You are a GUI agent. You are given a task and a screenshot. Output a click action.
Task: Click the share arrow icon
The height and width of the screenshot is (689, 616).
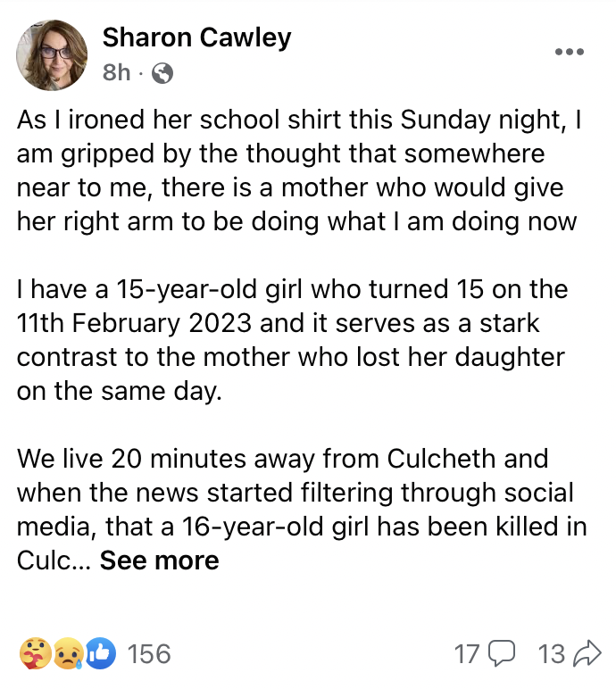[587, 654]
